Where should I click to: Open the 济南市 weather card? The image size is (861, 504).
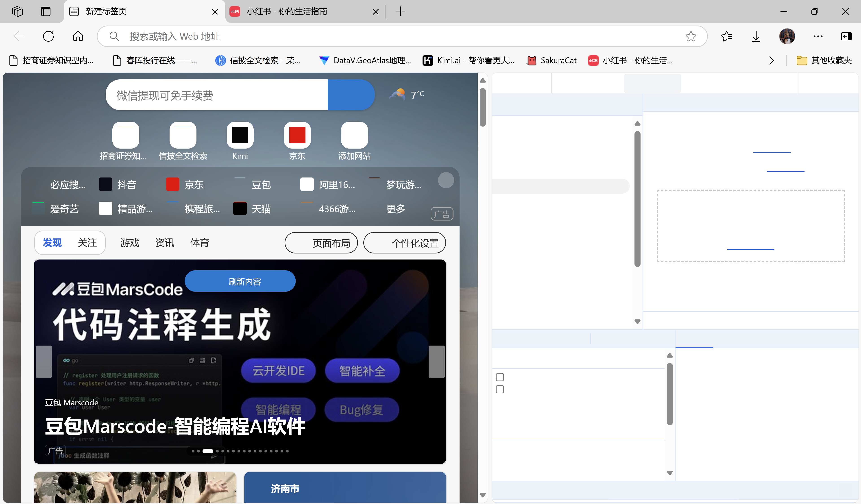(345, 488)
